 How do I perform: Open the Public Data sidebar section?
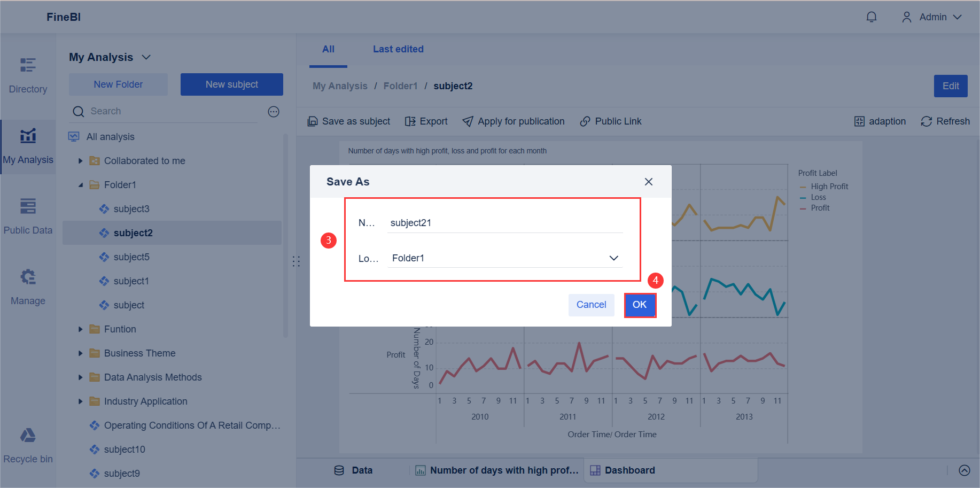coord(28,216)
